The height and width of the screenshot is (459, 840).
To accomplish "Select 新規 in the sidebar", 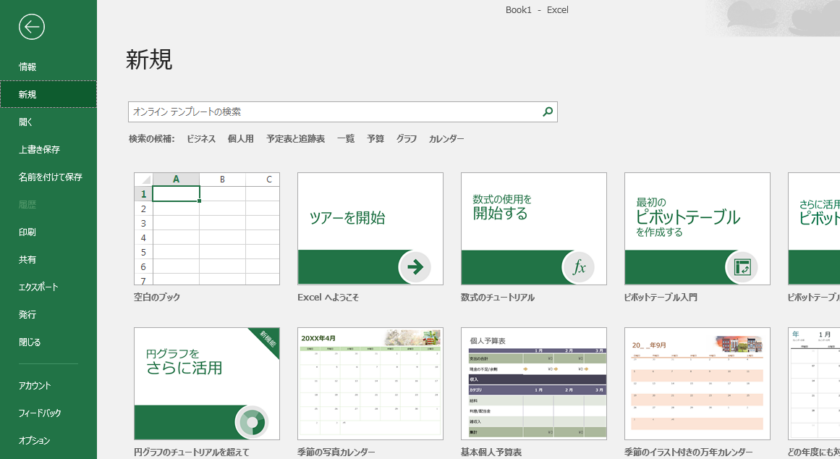I will (x=48, y=94).
